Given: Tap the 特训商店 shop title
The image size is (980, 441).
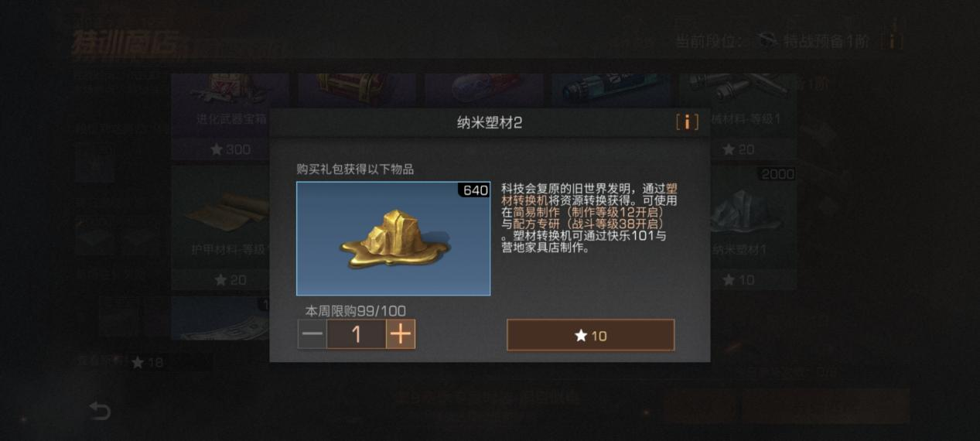Looking at the screenshot, I should tap(120, 44).
